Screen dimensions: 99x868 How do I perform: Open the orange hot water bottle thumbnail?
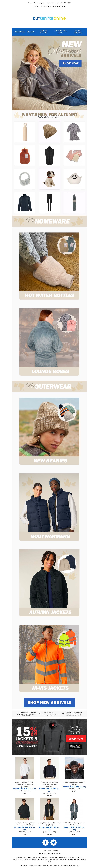coord(25,155)
